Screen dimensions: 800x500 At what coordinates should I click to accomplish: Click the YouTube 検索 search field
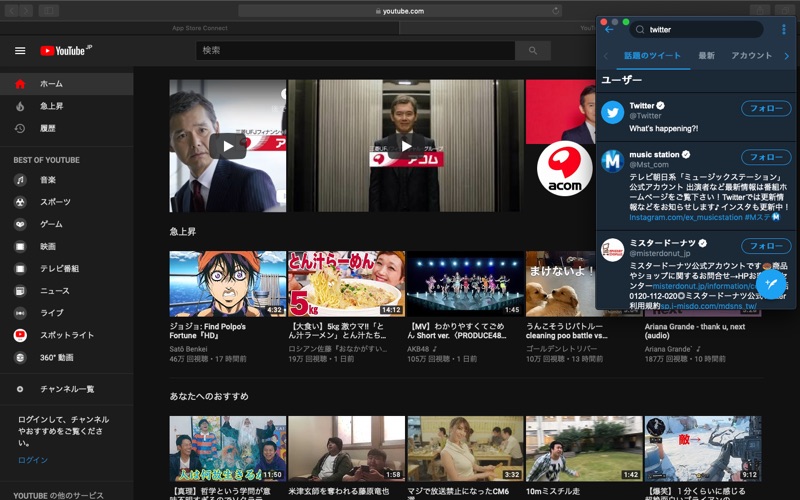pos(355,51)
